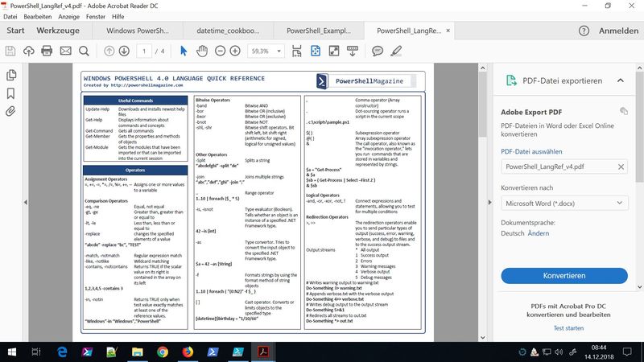Send the file by email envelope icon

pyautogui.click(x=66, y=51)
